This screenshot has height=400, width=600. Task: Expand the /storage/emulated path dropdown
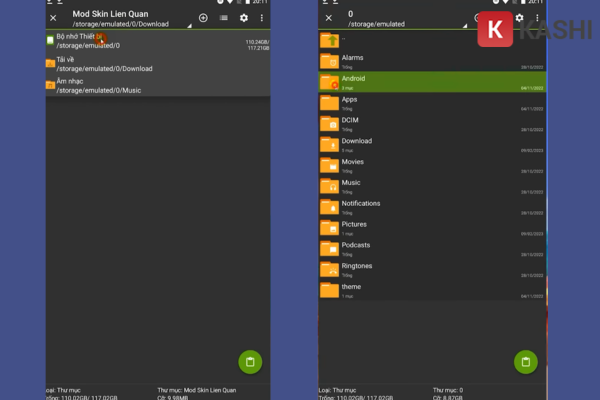click(466, 27)
